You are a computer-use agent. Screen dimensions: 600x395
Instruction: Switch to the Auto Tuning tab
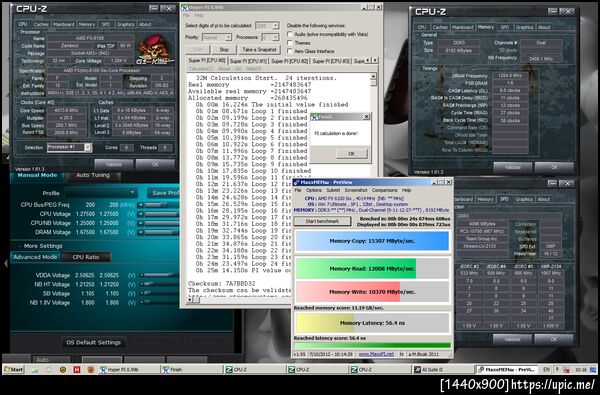point(93,175)
